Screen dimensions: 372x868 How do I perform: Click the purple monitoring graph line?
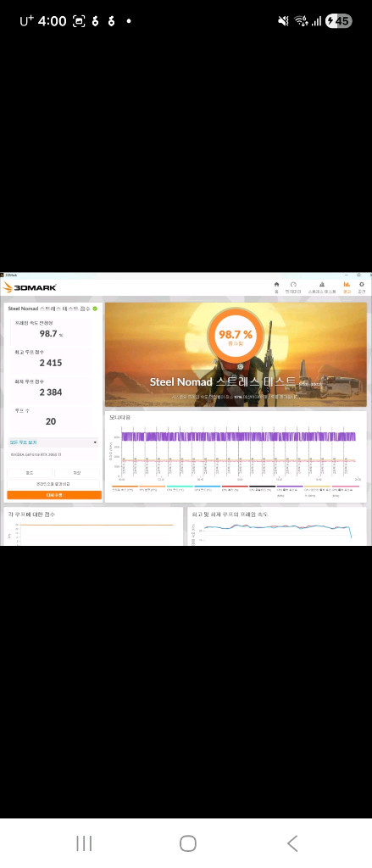click(x=238, y=437)
